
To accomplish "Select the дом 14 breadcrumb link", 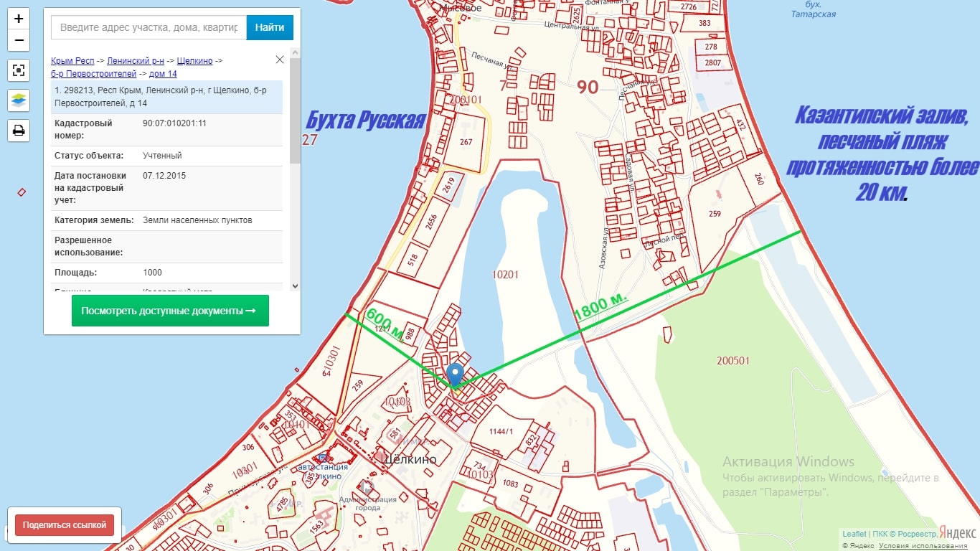I will pyautogui.click(x=163, y=74).
